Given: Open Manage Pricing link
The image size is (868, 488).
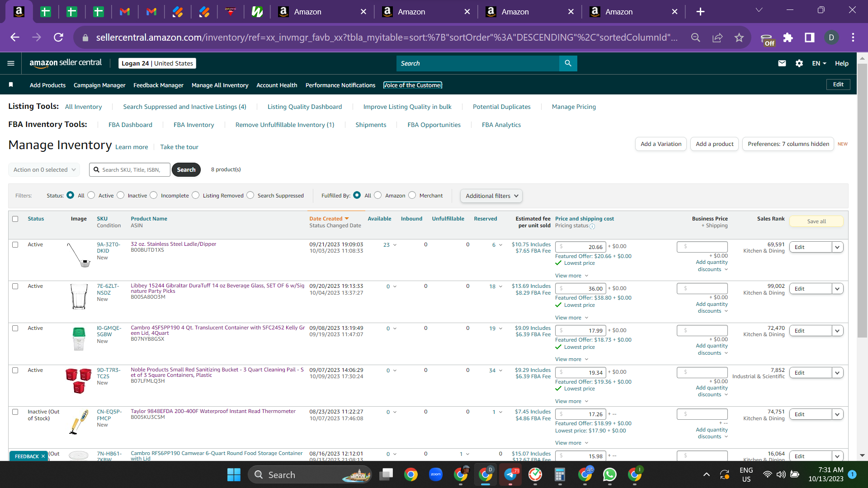Looking at the screenshot, I should click(574, 107).
